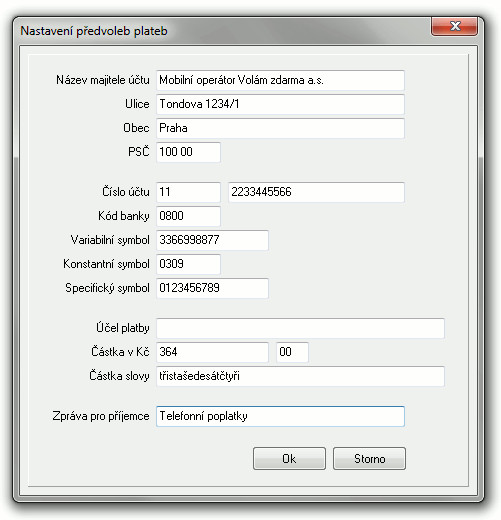Click the label Název majitele účtu
This screenshot has height=520, width=501.
[103, 80]
